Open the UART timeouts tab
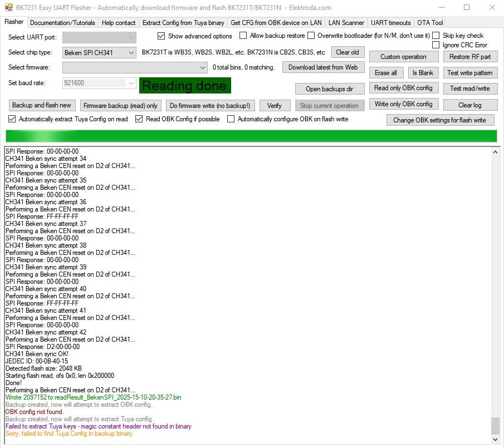This screenshot has width=504, height=448. click(x=390, y=23)
